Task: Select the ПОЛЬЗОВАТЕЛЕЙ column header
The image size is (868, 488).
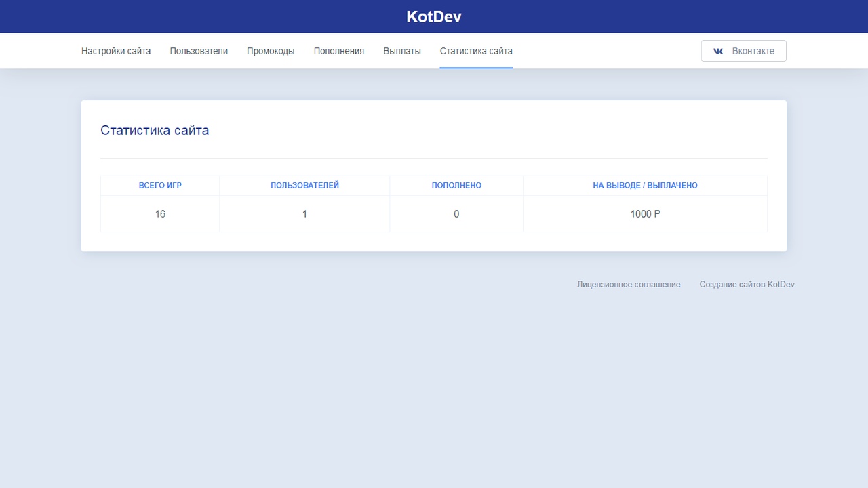Action: (x=304, y=185)
